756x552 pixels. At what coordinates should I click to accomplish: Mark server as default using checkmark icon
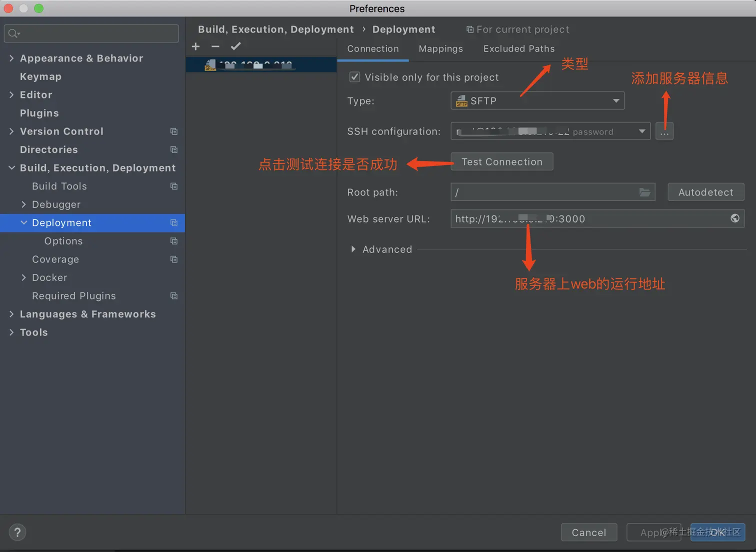click(236, 46)
